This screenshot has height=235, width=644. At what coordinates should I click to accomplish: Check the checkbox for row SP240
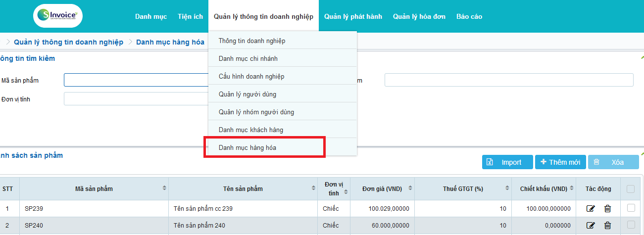click(631, 225)
